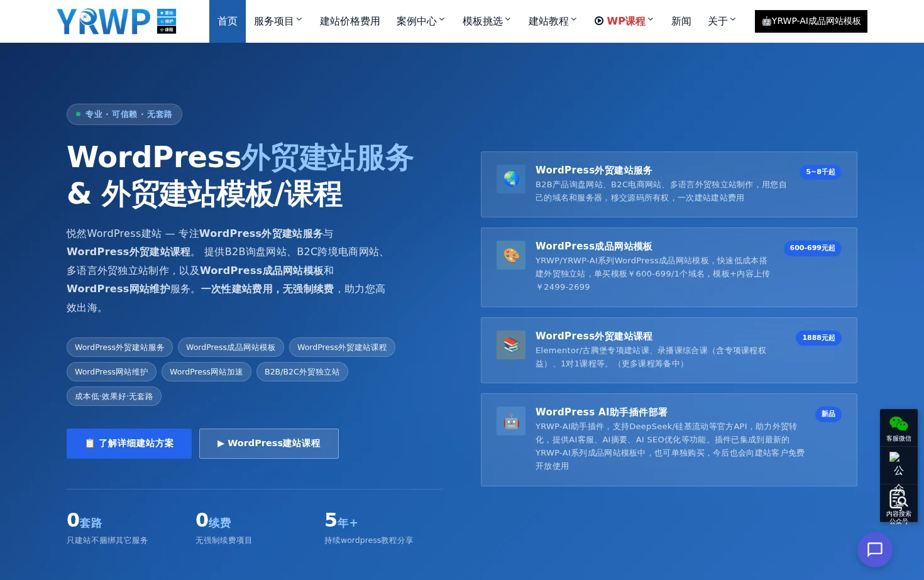This screenshot has width=924, height=580.
Task: Click the YRWP-AI成品网站模板 black button
Action: pos(811,21)
